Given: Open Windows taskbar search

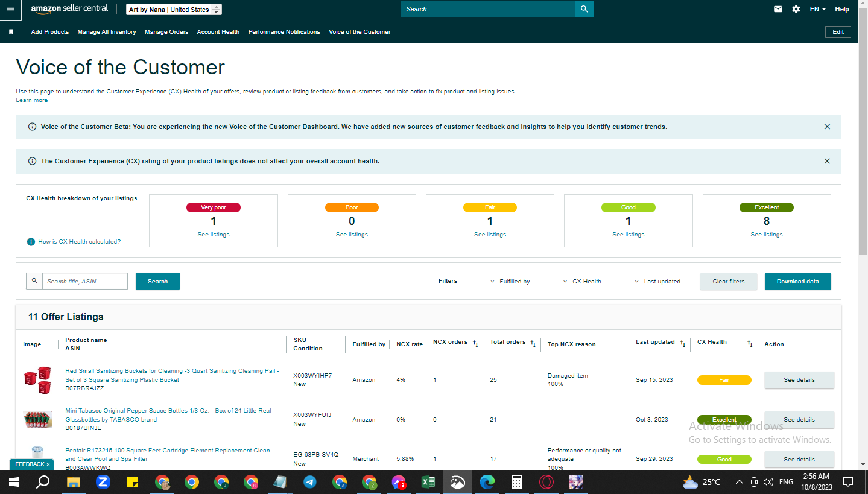Looking at the screenshot, I should [43, 482].
